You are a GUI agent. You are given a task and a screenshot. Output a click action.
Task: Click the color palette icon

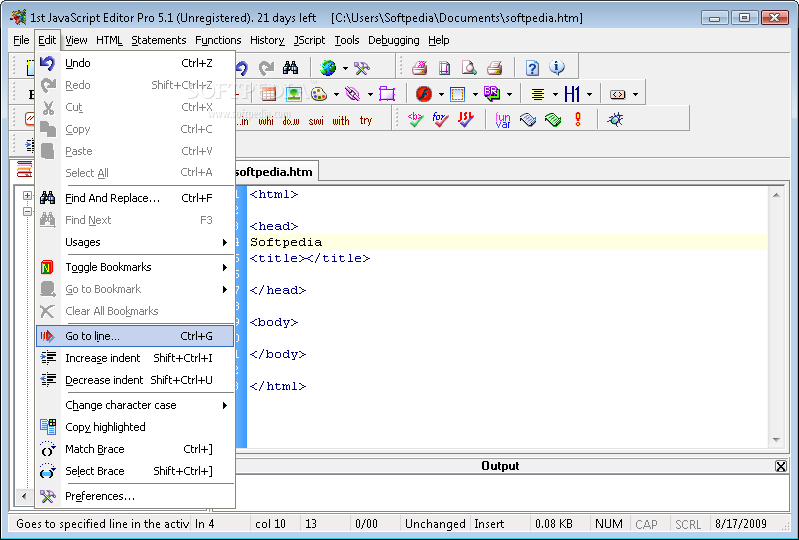pos(319,94)
